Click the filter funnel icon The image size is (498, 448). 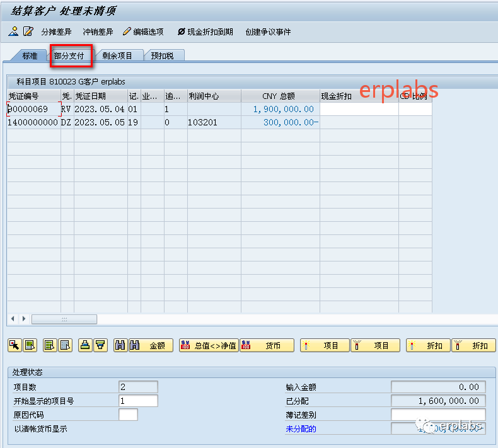point(100,345)
